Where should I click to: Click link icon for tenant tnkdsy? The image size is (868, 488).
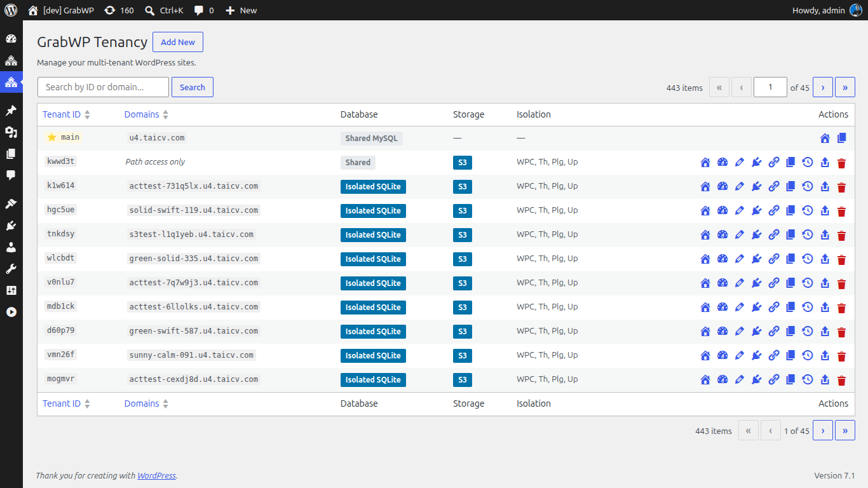tap(773, 235)
